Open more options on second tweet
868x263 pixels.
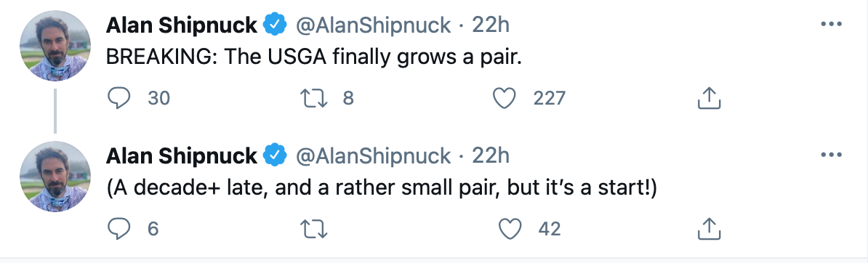point(831,155)
